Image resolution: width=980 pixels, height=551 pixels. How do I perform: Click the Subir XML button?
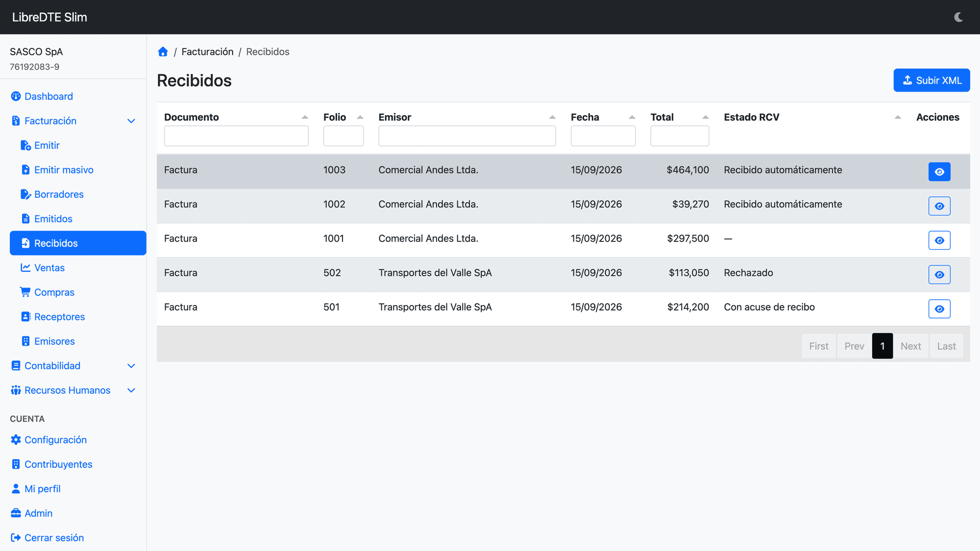[x=931, y=80]
